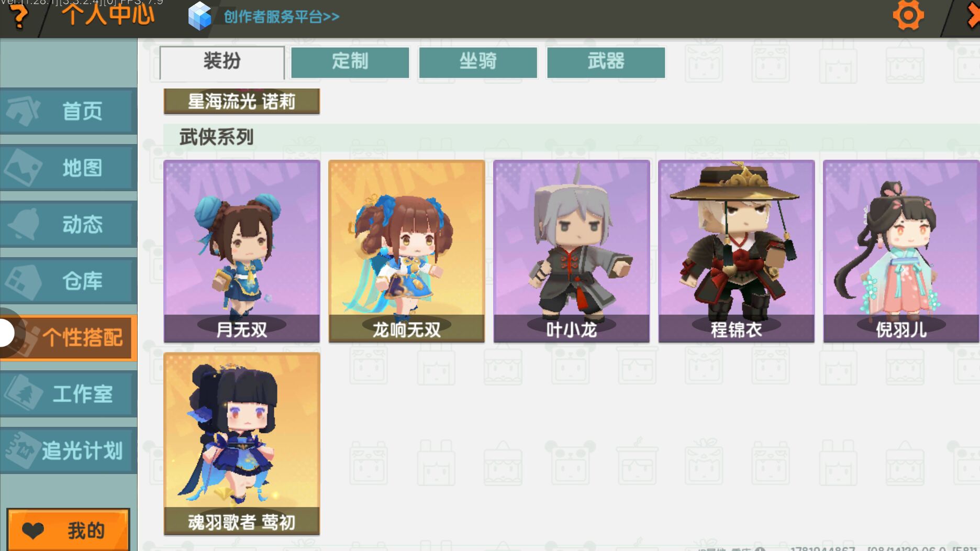The width and height of the screenshot is (980, 551).
Task: Open the 仓库 warehouse sidebar item
Action: 69,281
